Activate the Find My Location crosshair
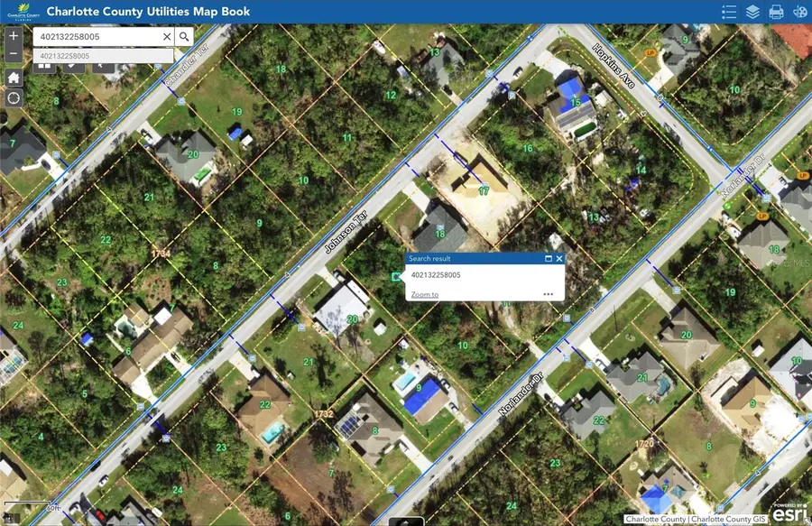Viewport: 812px width, 526px height. pyautogui.click(x=12, y=97)
